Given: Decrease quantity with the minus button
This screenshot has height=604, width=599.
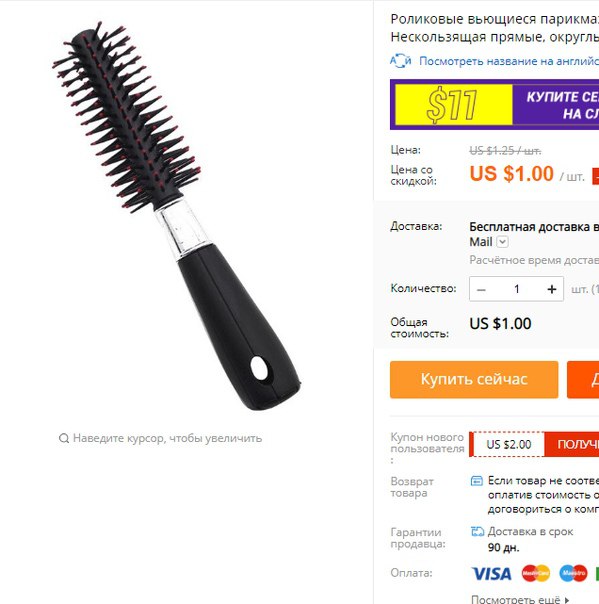Looking at the screenshot, I should 482,289.
